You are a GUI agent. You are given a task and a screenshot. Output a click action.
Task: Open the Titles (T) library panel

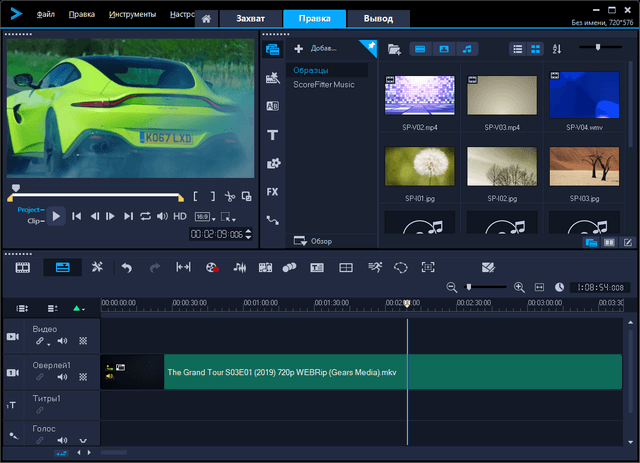(272, 134)
